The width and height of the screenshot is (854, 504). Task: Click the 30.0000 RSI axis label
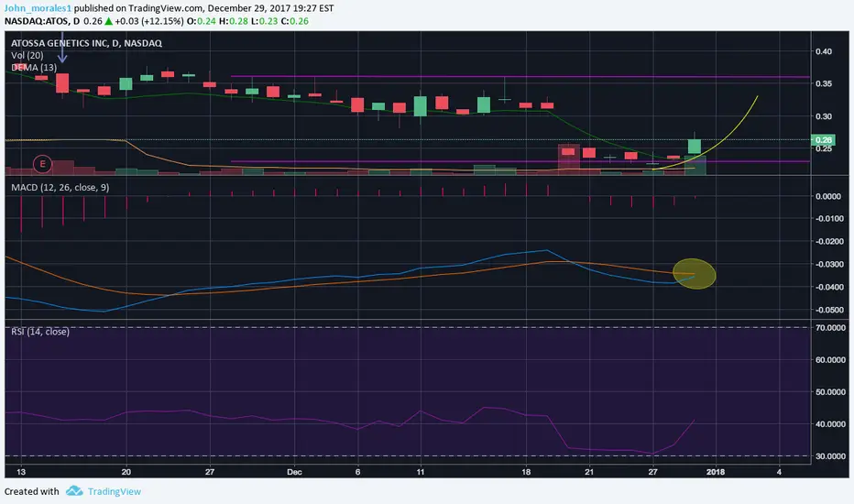point(830,456)
